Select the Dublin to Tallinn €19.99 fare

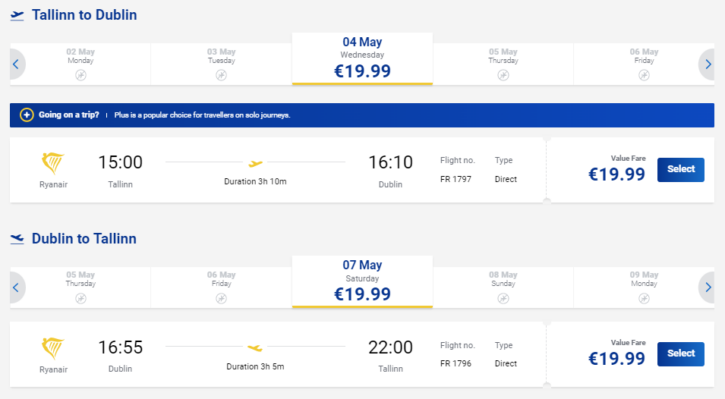click(681, 354)
